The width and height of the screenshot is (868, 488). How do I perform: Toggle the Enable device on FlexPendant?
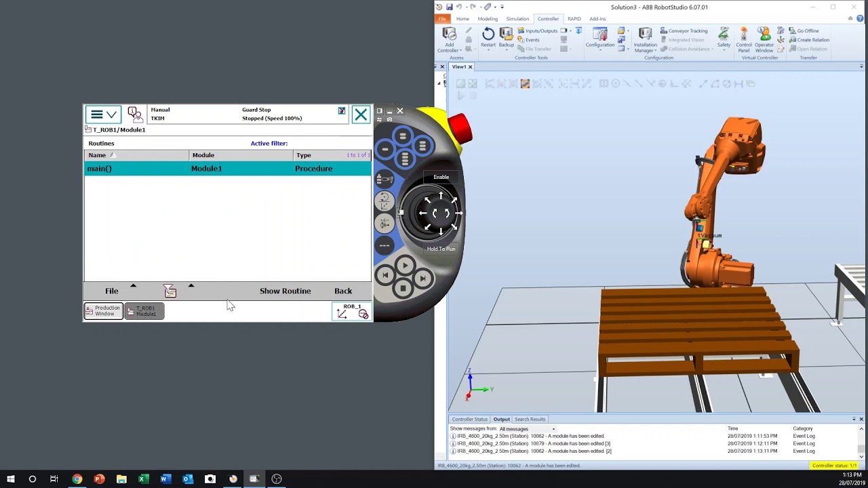click(x=441, y=177)
